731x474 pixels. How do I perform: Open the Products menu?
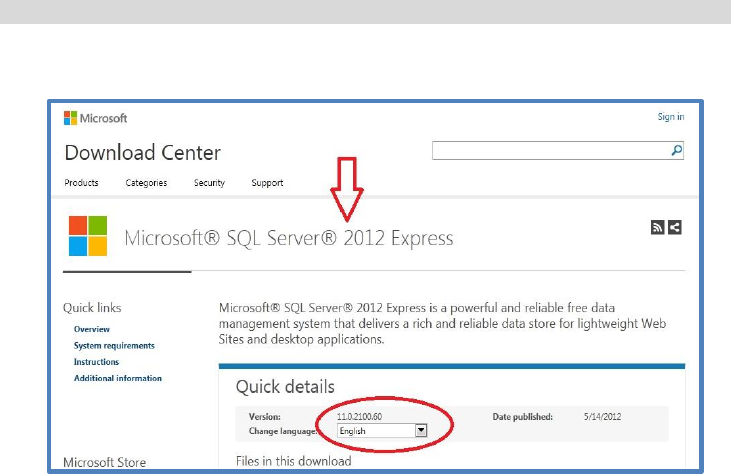click(x=81, y=183)
